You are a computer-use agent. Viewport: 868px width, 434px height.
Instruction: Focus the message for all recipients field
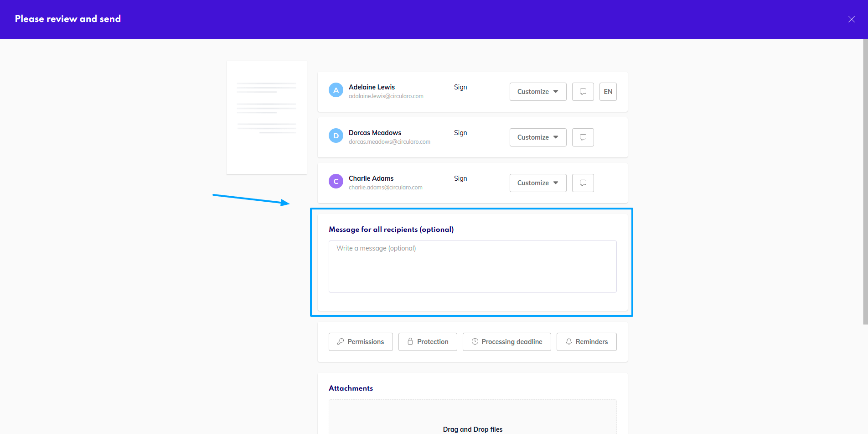pyautogui.click(x=472, y=267)
